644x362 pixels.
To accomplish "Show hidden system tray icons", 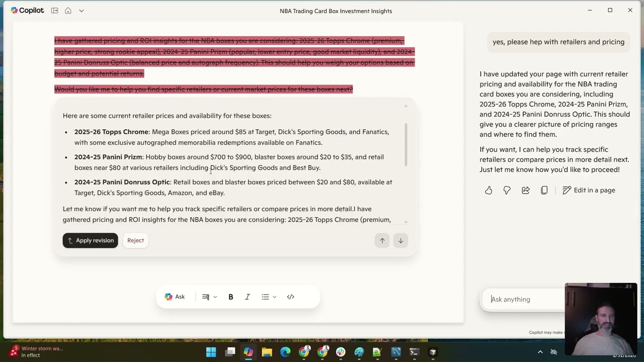I will tap(540, 352).
